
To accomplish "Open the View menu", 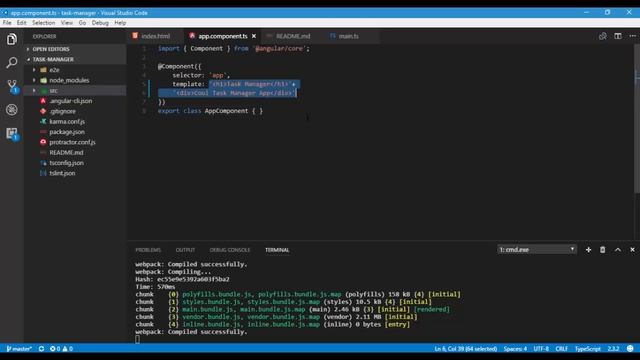I will tap(67, 23).
